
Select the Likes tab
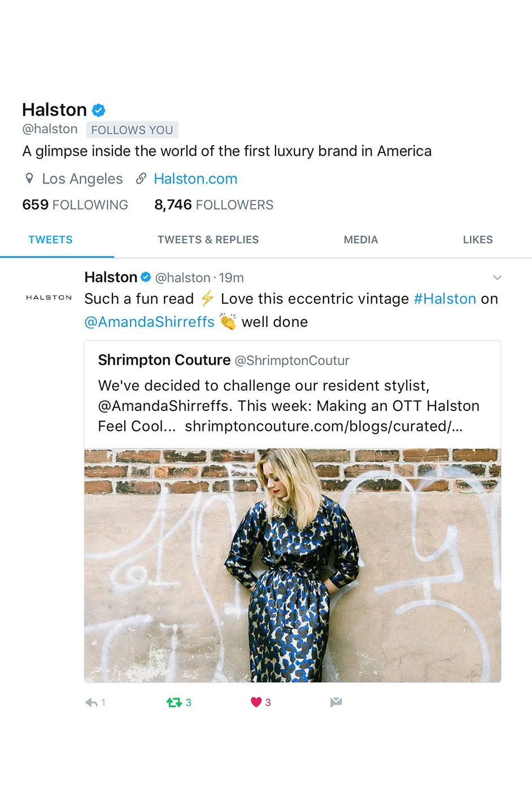[x=478, y=239]
